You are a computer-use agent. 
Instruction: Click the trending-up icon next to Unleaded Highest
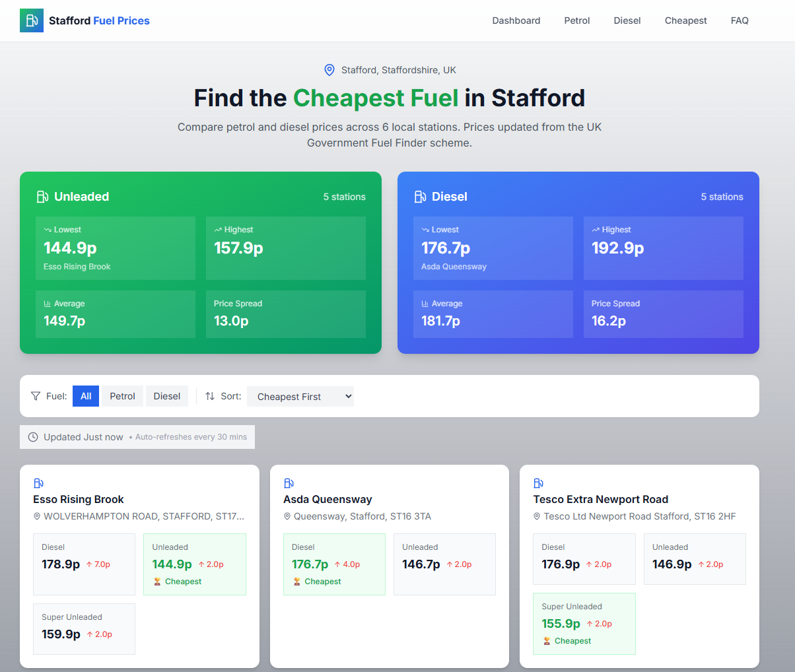218,230
